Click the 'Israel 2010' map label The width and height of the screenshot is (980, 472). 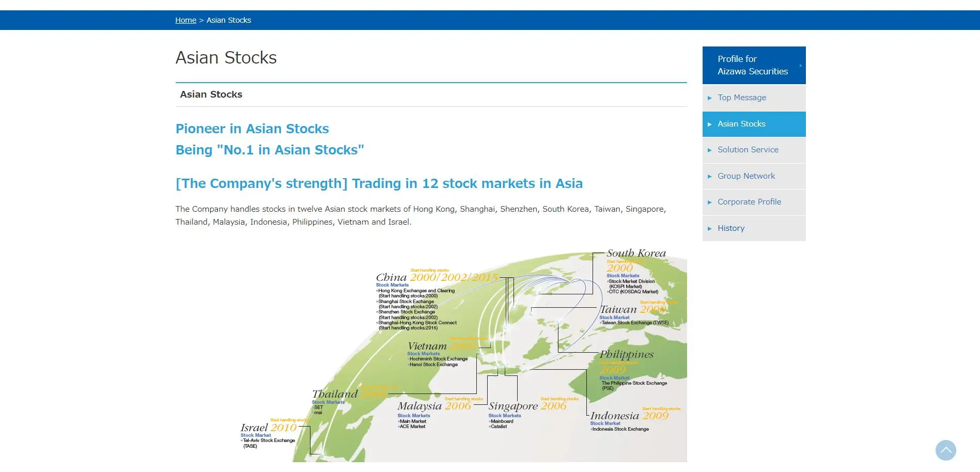tap(269, 428)
